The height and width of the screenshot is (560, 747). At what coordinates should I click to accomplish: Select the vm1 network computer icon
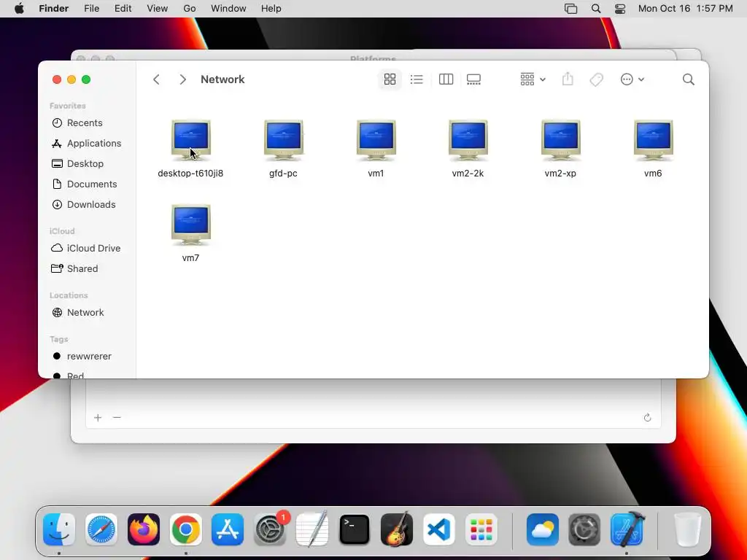pos(376,140)
